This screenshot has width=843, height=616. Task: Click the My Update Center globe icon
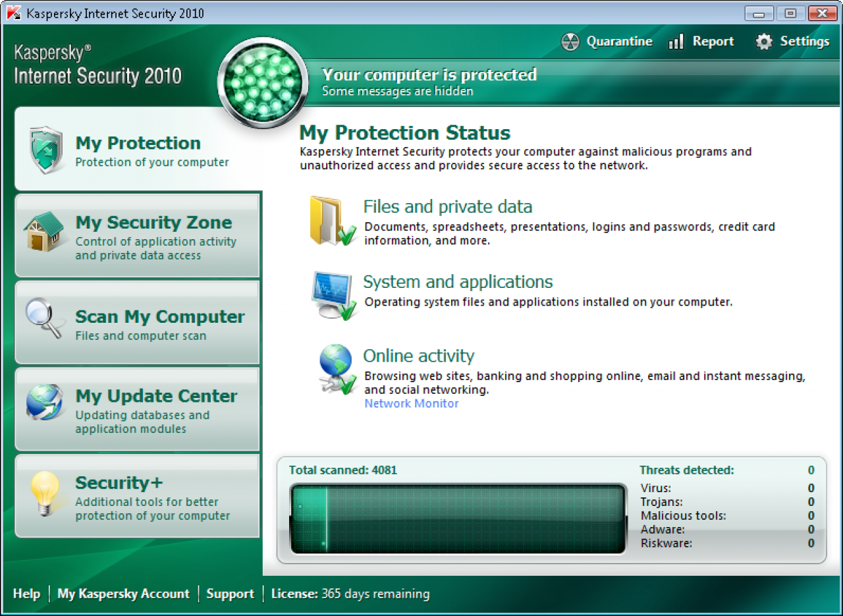pyautogui.click(x=45, y=403)
